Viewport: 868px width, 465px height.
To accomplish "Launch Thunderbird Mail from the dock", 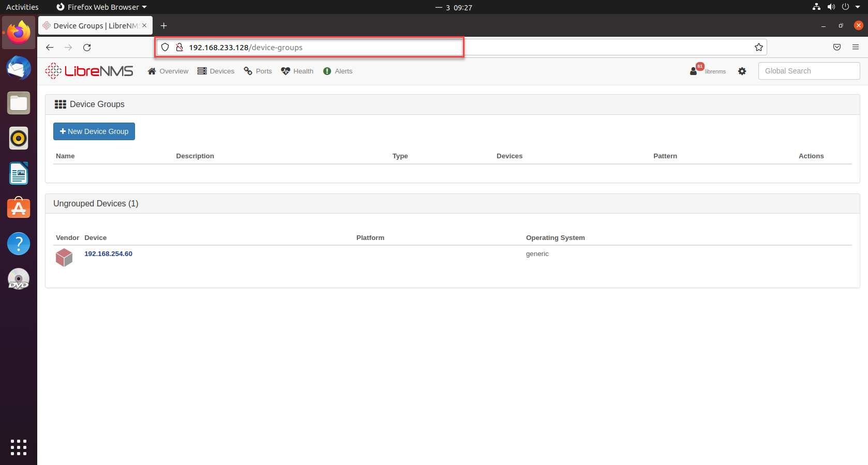I will (19, 68).
